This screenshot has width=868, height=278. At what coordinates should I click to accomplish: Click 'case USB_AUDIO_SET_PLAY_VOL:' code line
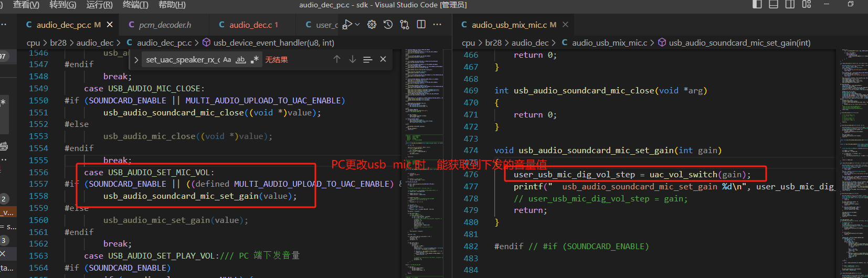192,256
